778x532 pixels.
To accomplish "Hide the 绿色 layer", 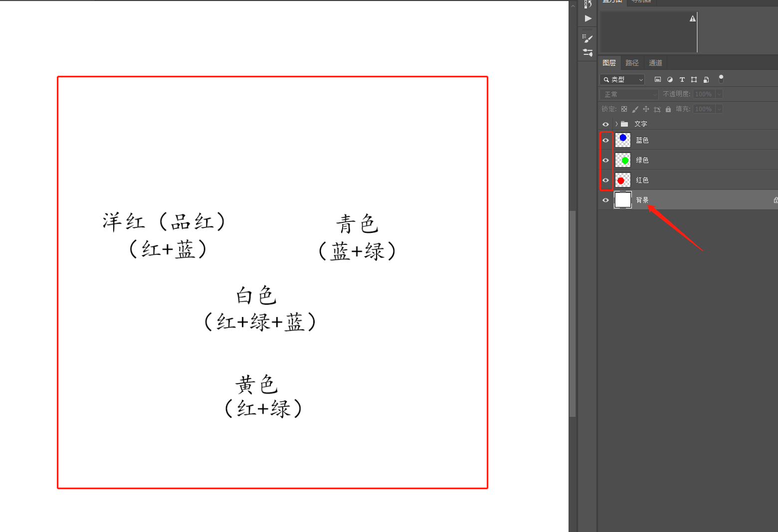I will click(605, 160).
